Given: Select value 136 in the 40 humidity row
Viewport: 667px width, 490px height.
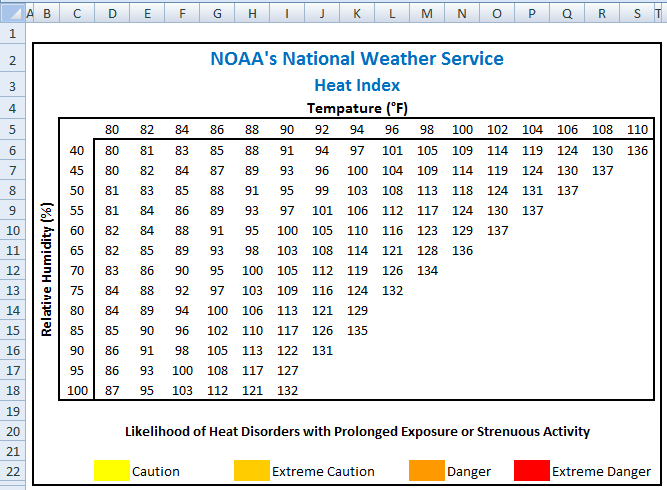Looking at the screenshot, I should coord(637,151).
